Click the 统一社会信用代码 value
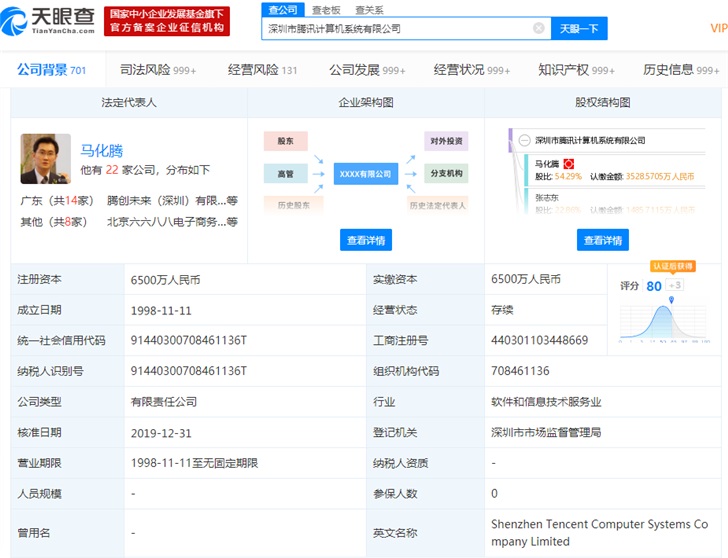Image resolution: width=728 pixels, height=558 pixels. [x=188, y=340]
